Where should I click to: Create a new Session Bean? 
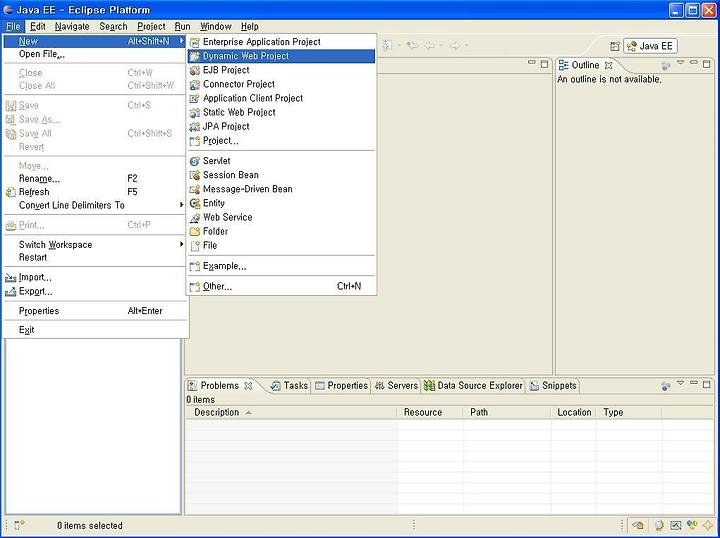pyautogui.click(x=281, y=175)
